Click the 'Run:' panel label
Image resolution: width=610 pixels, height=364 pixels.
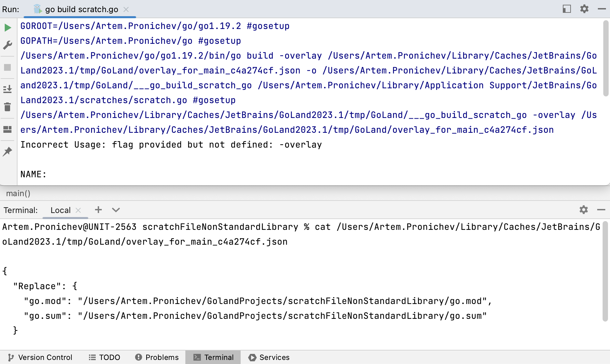pyautogui.click(x=11, y=9)
